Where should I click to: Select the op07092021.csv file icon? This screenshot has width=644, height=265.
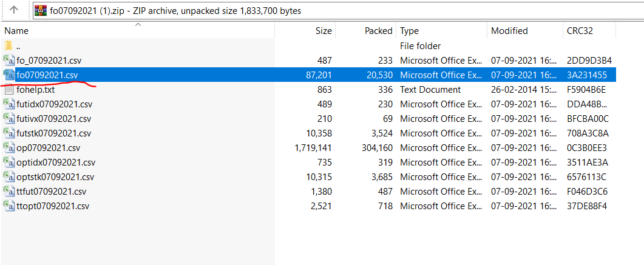(x=9, y=148)
